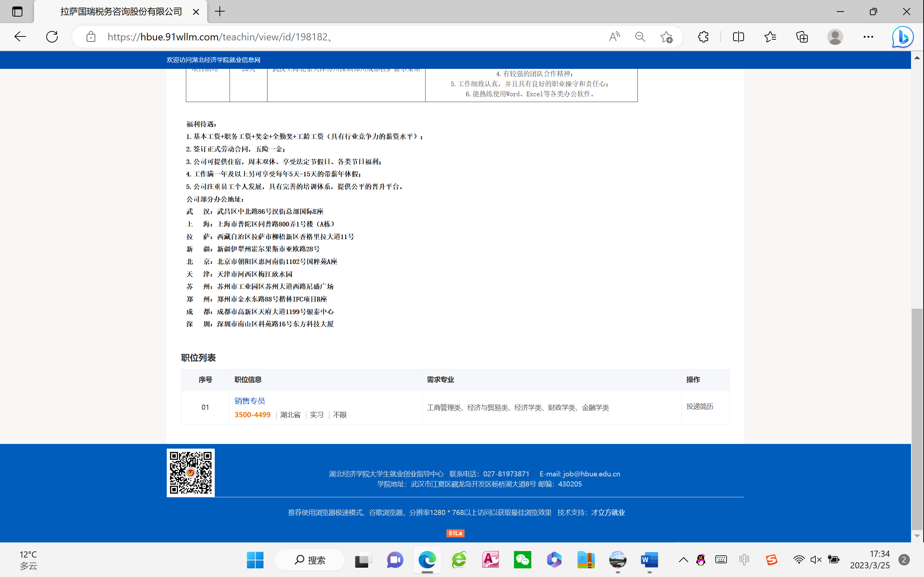
Task: Open the tab actions menu
Action: pyautogui.click(x=17, y=12)
